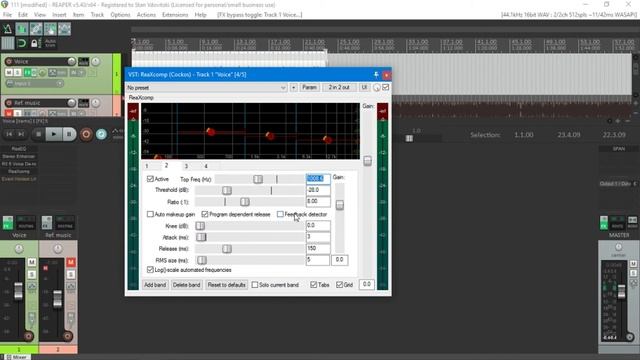The image size is (640, 360).
Task: Unmute the Ref. music track in track panel
Action: [x=9, y=113]
